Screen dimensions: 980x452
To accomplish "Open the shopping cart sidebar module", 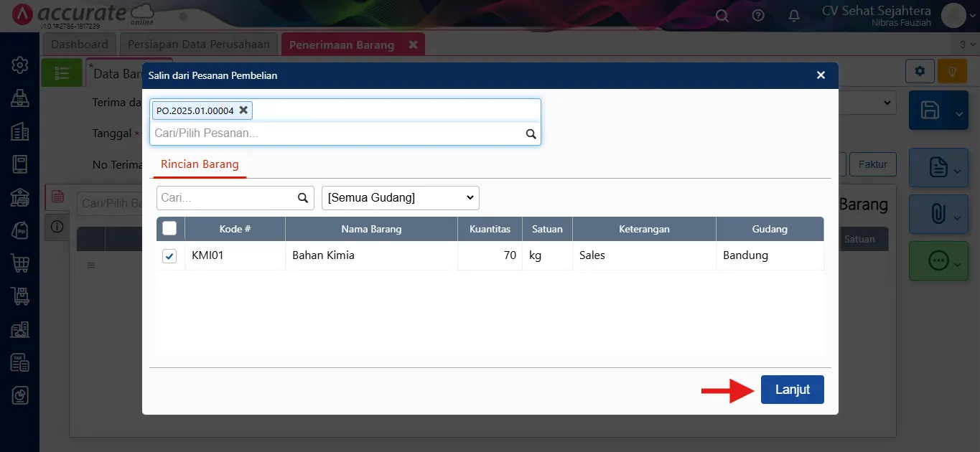I will 19,263.
